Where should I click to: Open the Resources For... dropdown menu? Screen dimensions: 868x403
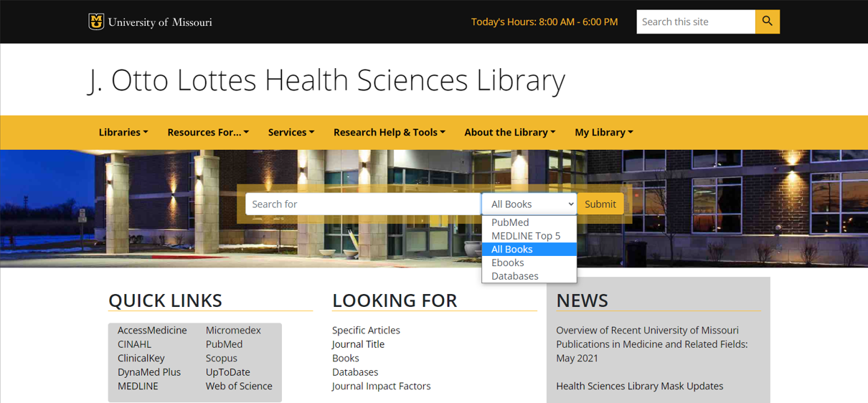pos(208,132)
